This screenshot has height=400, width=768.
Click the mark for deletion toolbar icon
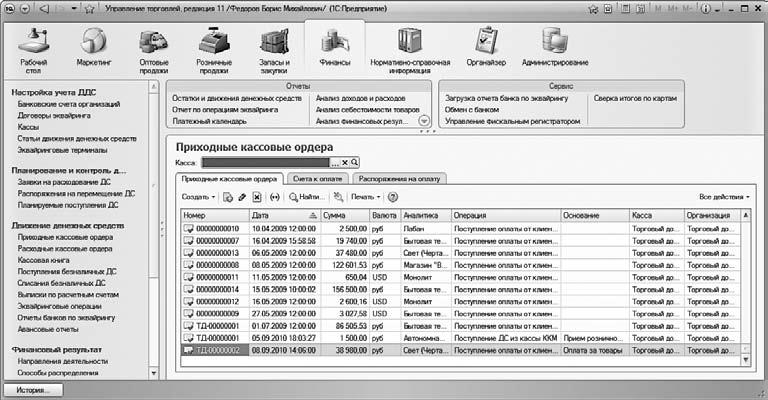(257, 197)
